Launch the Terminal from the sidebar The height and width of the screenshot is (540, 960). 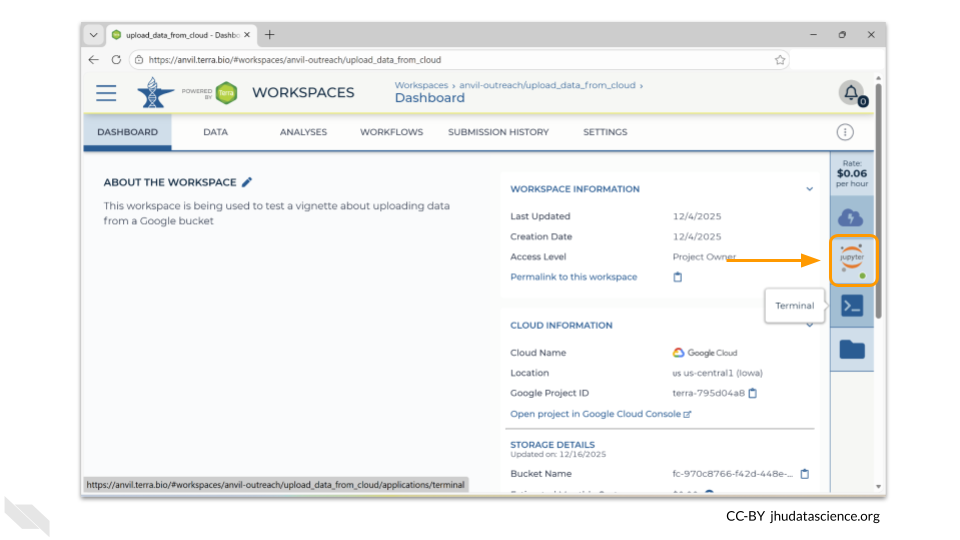[852, 306]
